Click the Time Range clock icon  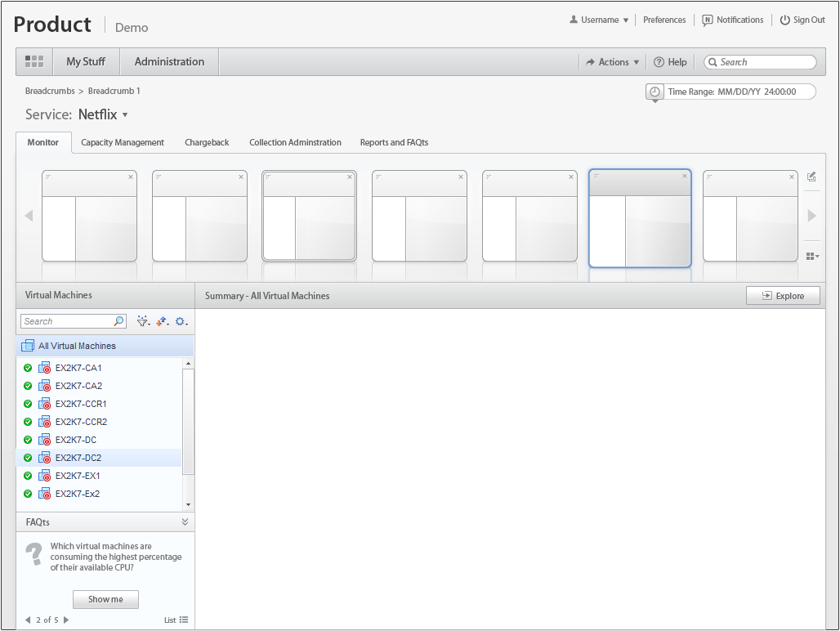655,92
